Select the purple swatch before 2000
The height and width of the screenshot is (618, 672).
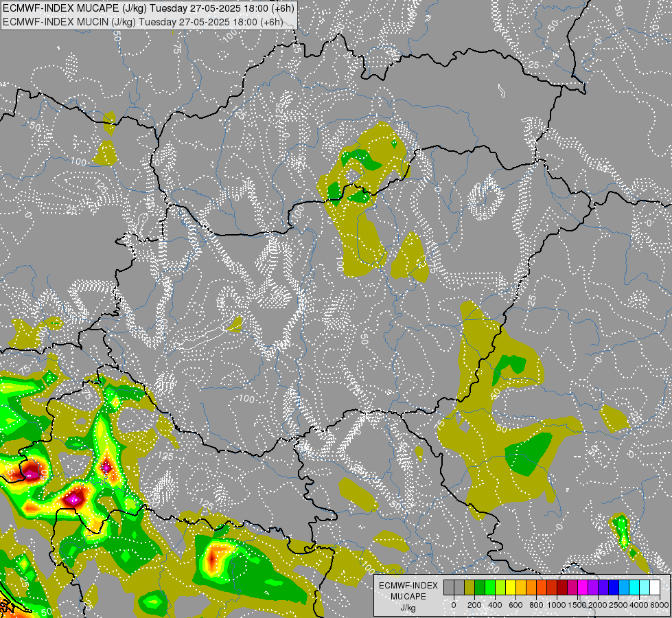pyautogui.click(x=594, y=588)
